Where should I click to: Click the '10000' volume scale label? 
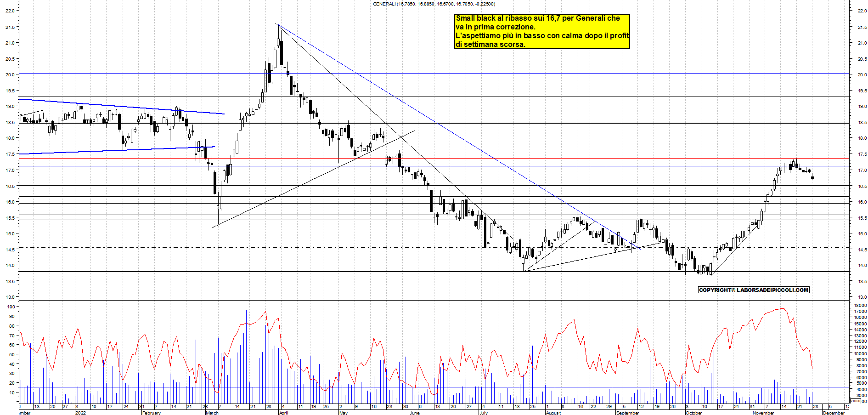click(860, 353)
